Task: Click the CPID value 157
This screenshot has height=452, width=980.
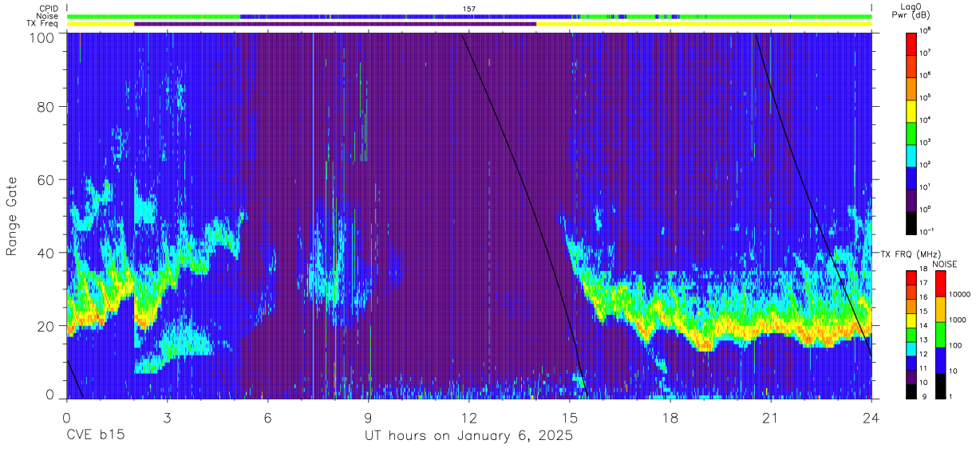Action: coord(469,8)
